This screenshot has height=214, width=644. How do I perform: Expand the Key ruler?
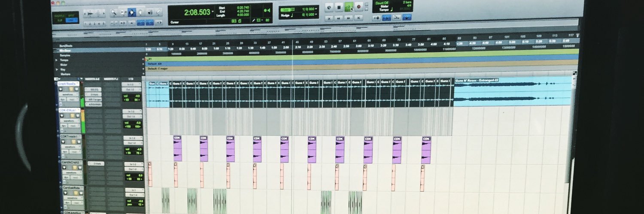pyautogui.click(x=57, y=69)
